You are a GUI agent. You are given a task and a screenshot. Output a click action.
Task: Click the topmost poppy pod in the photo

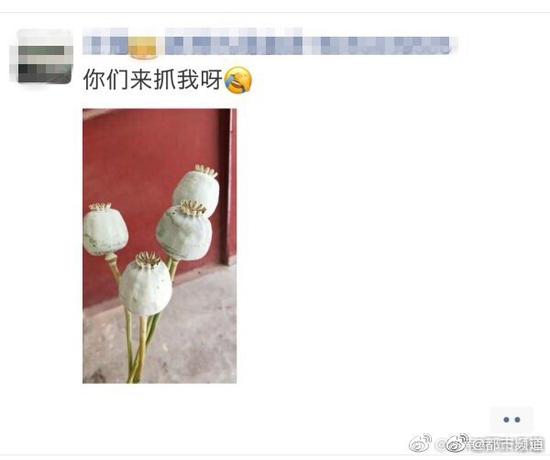coord(196,189)
